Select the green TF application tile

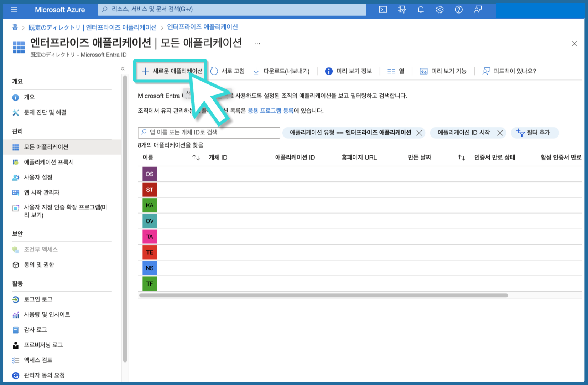point(150,284)
